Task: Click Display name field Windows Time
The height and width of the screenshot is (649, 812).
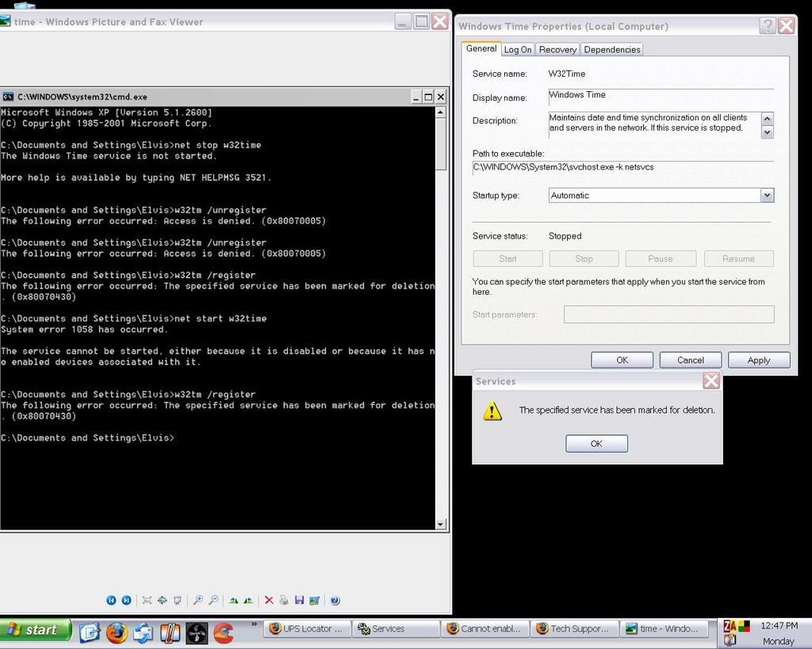Action: [661, 96]
